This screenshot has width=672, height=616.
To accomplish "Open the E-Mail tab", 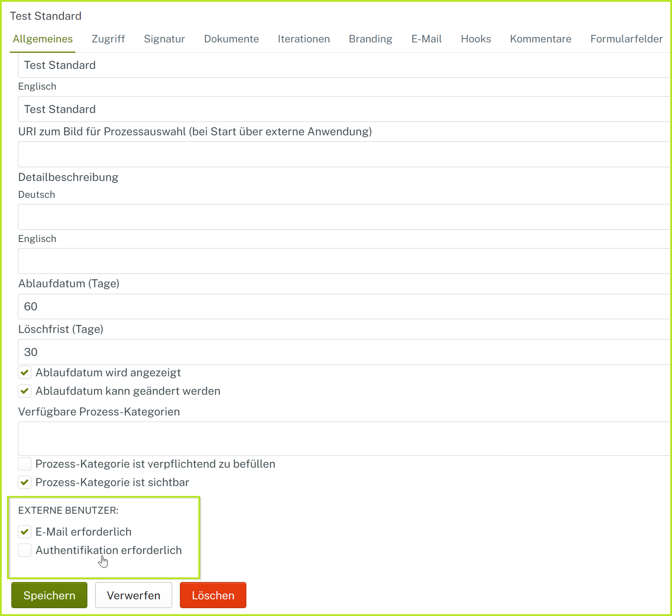I will 426,39.
